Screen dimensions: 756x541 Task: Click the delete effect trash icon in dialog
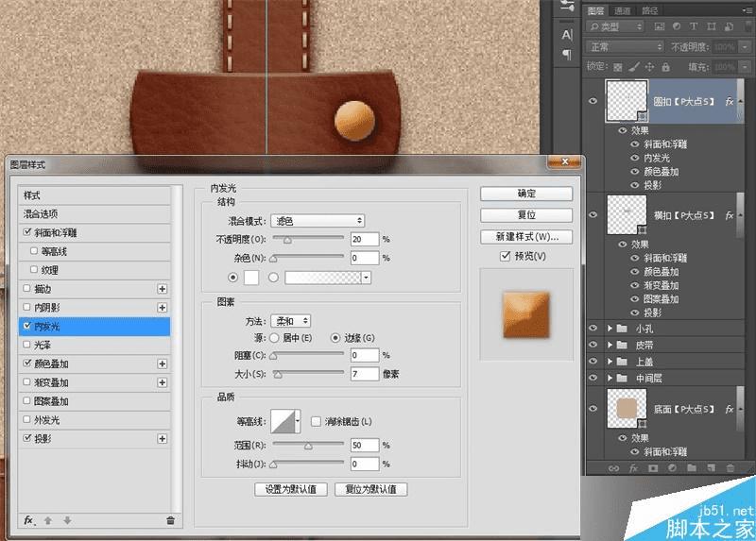click(170, 520)
